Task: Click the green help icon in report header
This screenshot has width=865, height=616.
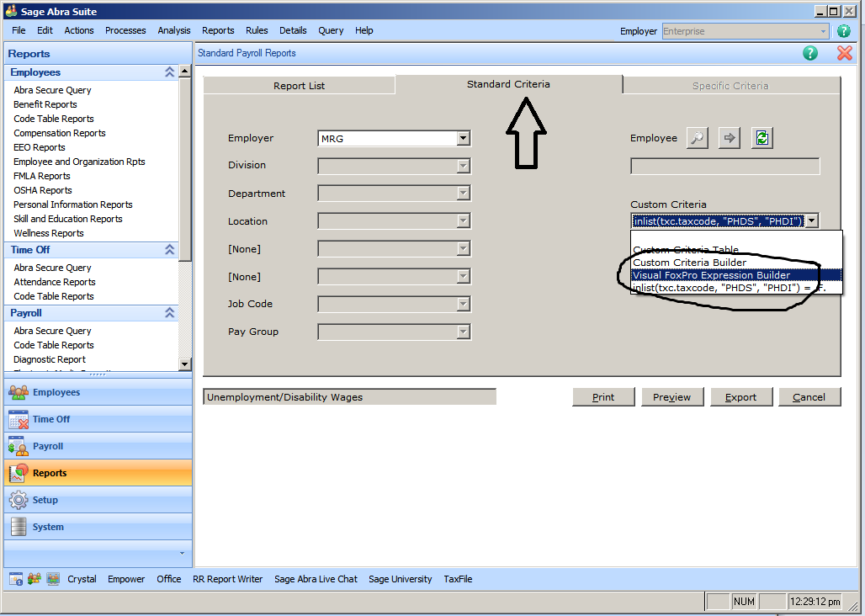Action: [x=809, y=53]
